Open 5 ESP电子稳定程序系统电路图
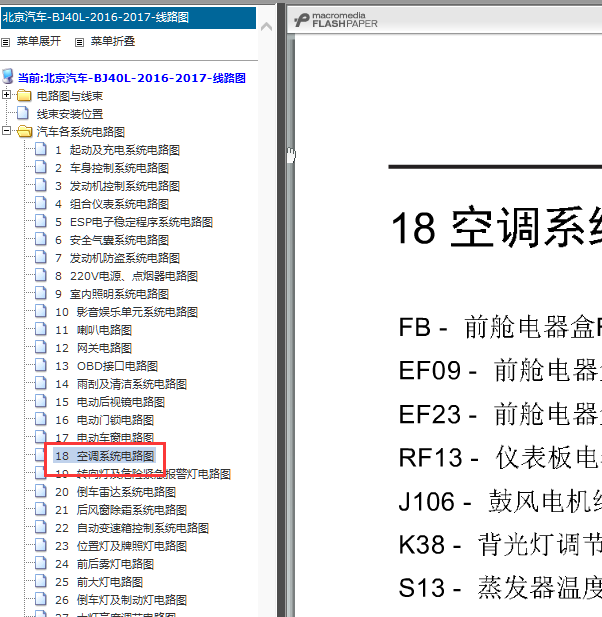 134,222
